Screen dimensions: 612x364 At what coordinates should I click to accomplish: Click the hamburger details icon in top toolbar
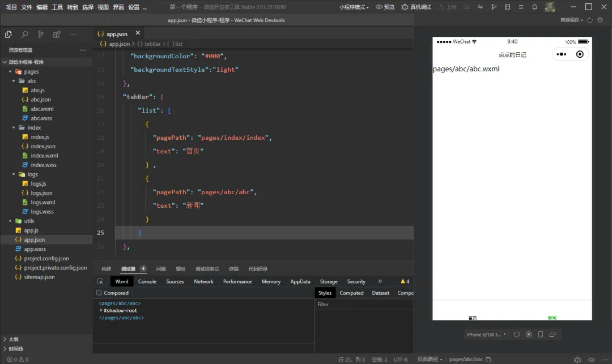coord(521,7)
